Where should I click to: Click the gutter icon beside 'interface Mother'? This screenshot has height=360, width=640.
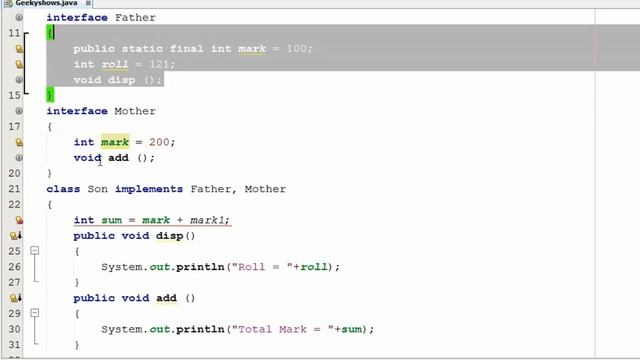(19, 111)
